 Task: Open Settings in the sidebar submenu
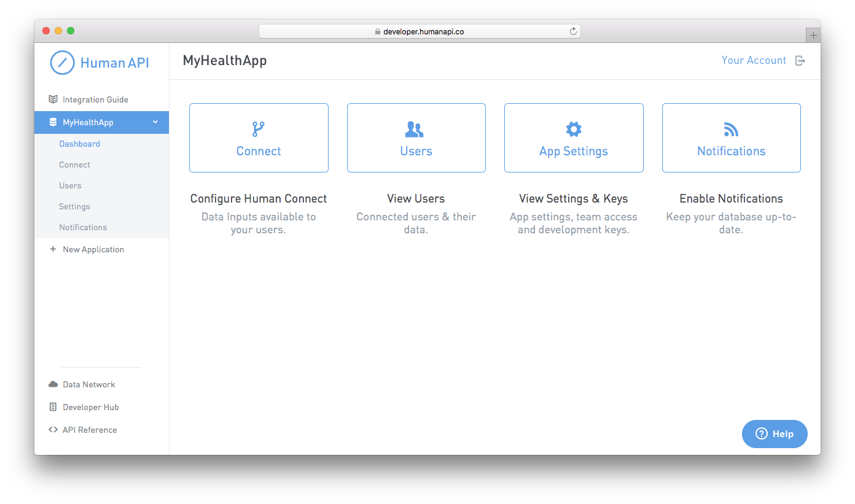[74, 206]
